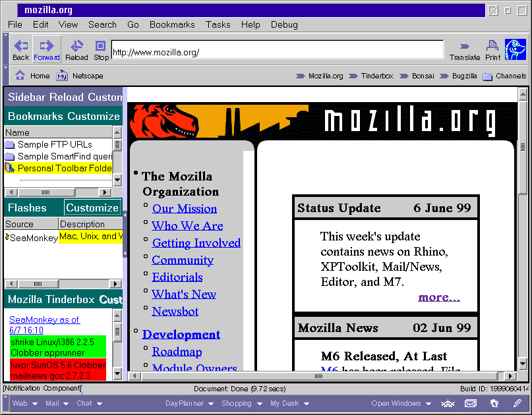532x415 pixels.
Task: Select the Personal Toolbar Folder bookmark
Action: point(58,168)
